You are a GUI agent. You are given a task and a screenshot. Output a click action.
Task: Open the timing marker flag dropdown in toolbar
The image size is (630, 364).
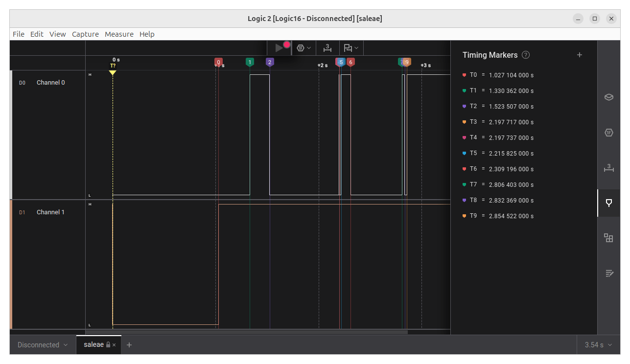click(357, 47)
